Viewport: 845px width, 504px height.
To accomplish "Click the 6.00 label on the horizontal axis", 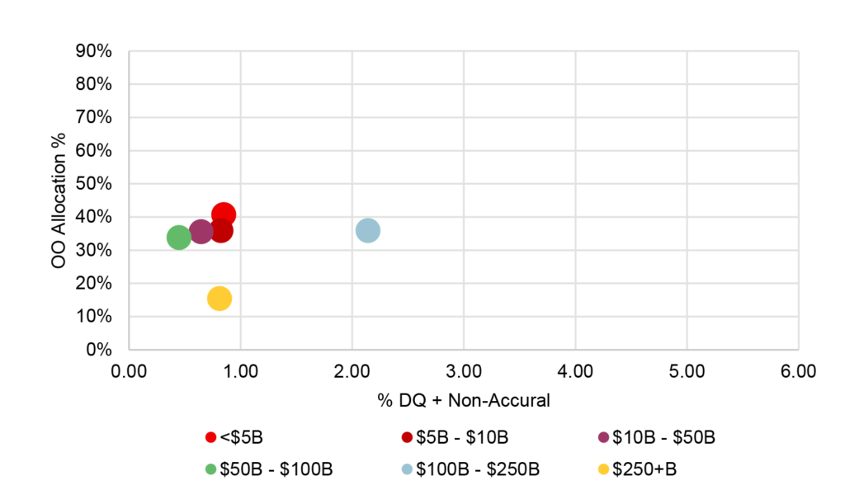I will click(x=798, y=371).
